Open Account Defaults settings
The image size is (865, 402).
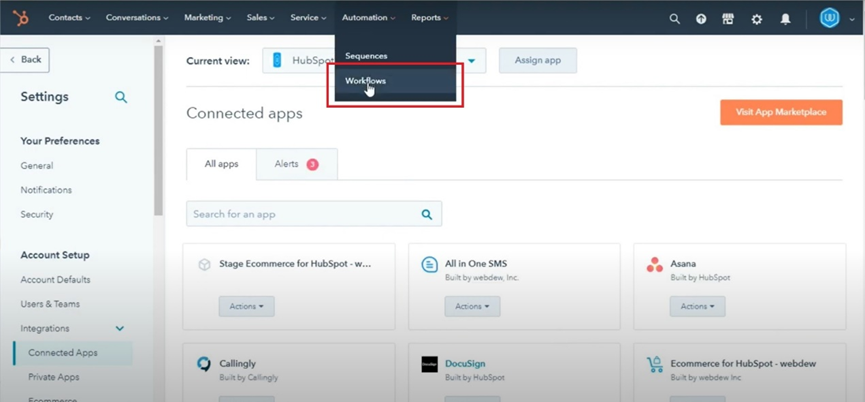[x=55, y=280]
